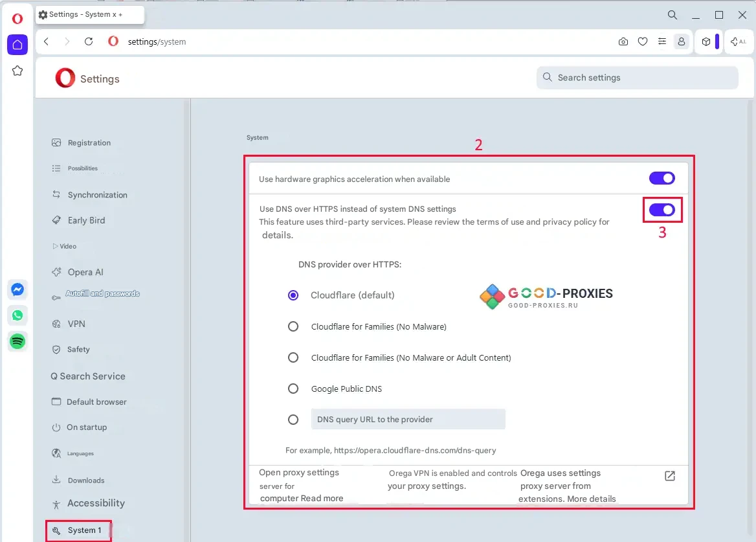Select Cloudflare (default) radio button
The image size is (756, 542).
point(293,295)
